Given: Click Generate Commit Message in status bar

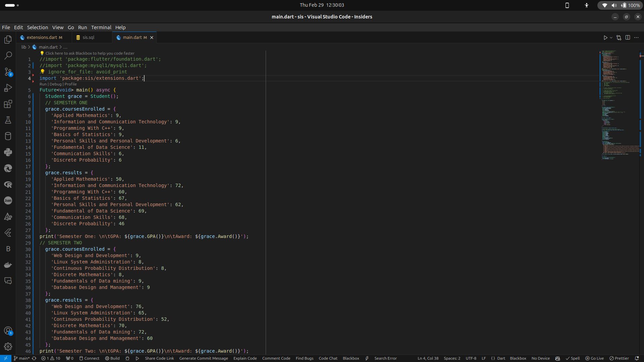Looking at the screenshot, I should coord(204,358).
